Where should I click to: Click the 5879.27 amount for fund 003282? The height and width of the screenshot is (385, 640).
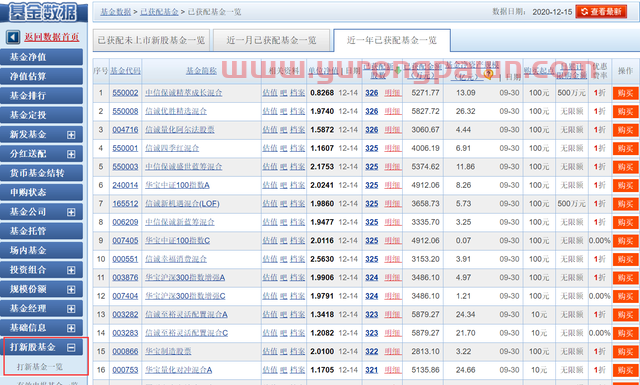(425, 314)
